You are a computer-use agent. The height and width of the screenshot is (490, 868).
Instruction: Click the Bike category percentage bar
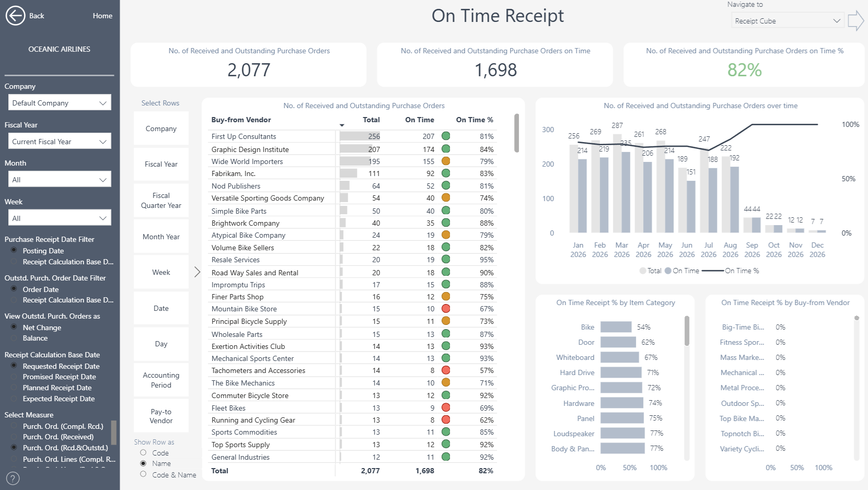(x=616, y=327)
